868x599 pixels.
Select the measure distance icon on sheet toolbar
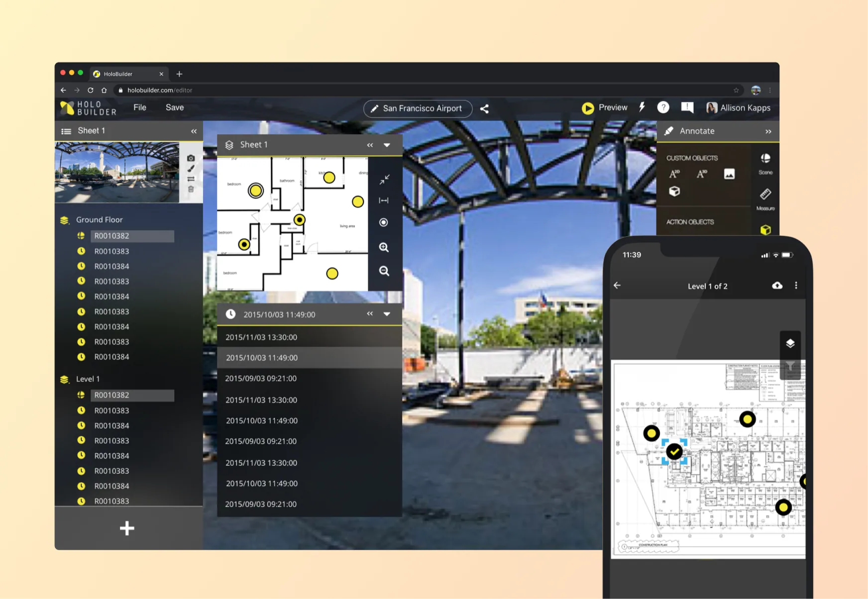tap(384, 200)
